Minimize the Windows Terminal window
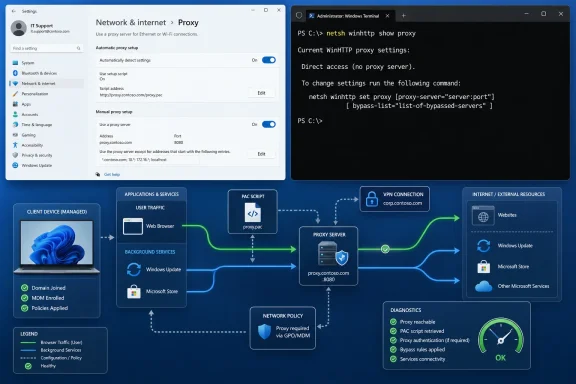The height and width of the screenshot is (384, 576). coord(526,14)
